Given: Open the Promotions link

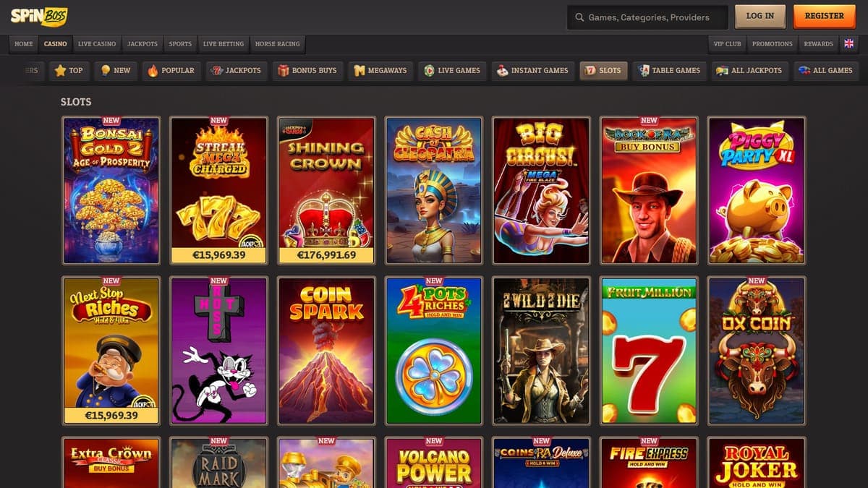Looking at the screenshot, I should pyautogui.click(x=773, y=44).
